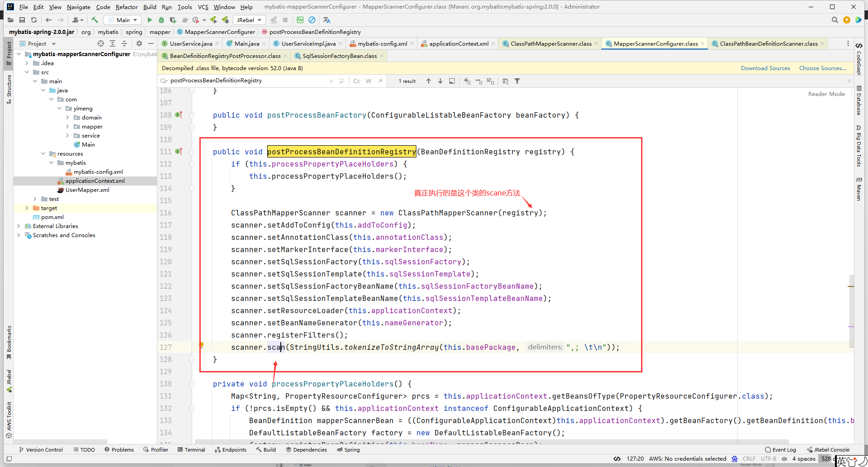
Task: Expand the target folder
Action: 27,208
